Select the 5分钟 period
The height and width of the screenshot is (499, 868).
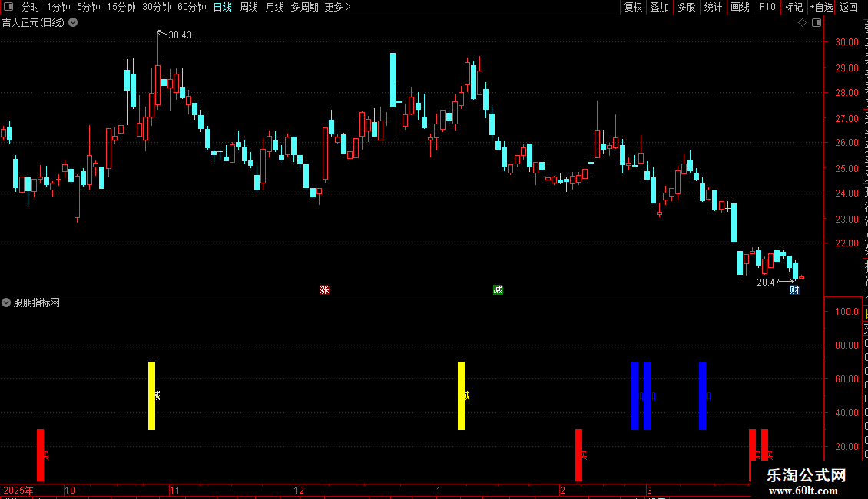click(x=88, y=7)
